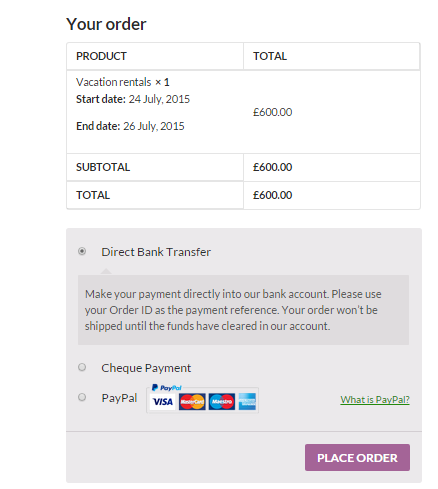Click the TOTAL column header

270,56
